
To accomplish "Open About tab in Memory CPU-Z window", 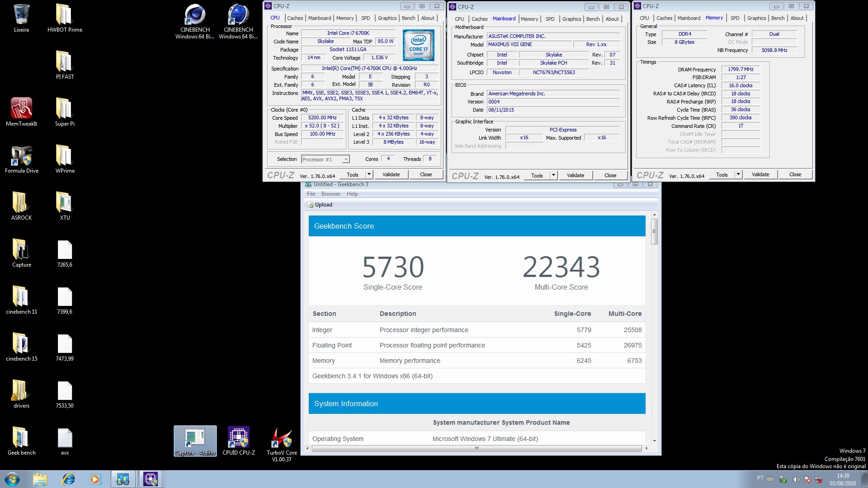I will pyautogui.click(x=797, y=18).
